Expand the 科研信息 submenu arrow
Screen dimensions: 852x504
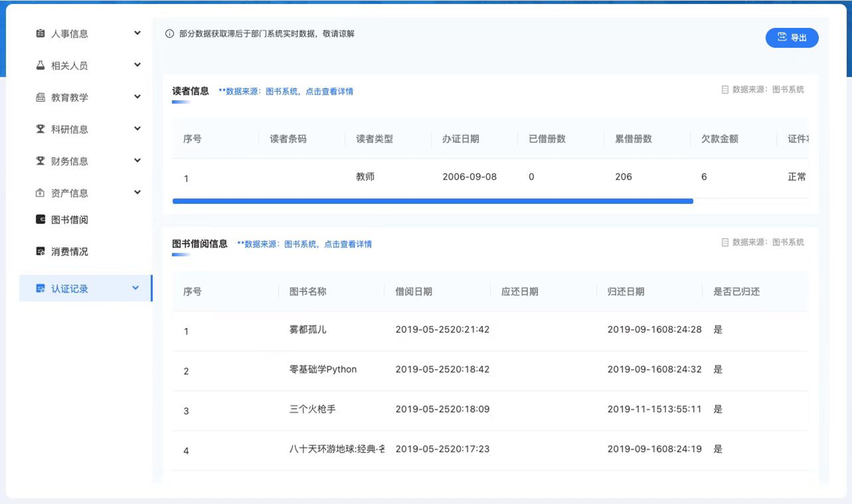(x=137, y=128)
